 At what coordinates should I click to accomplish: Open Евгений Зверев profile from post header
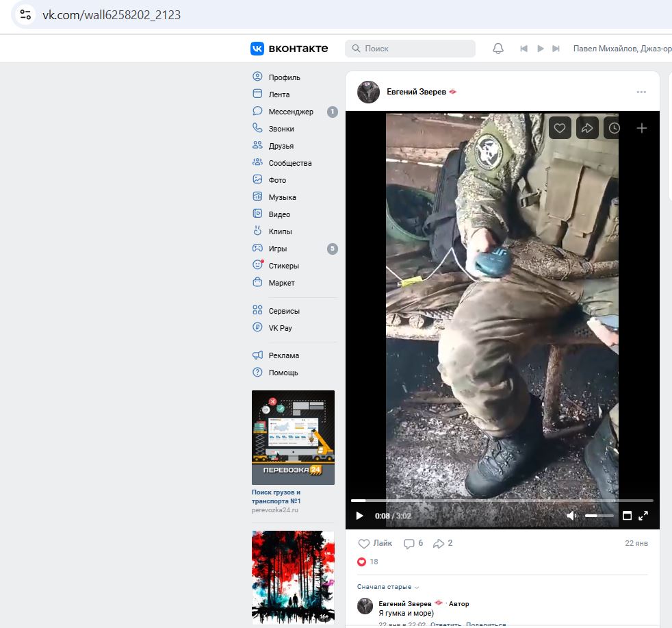coord(416,92)
